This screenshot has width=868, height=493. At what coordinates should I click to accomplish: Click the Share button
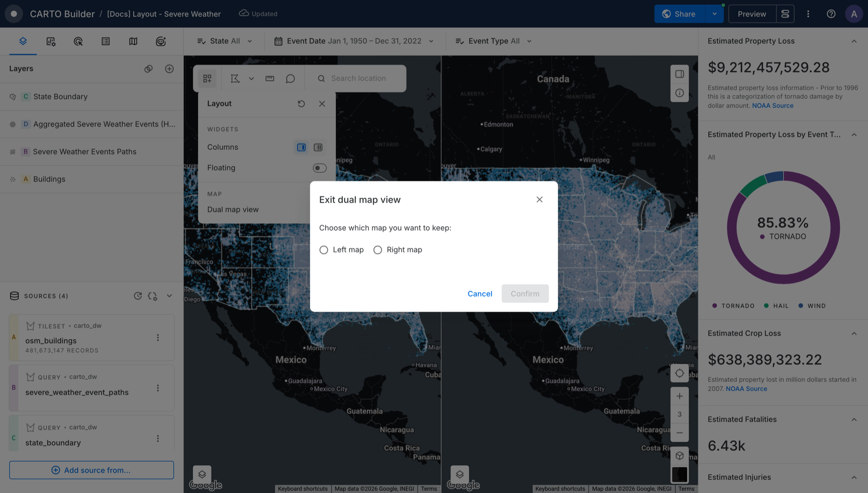pos(680,14)
